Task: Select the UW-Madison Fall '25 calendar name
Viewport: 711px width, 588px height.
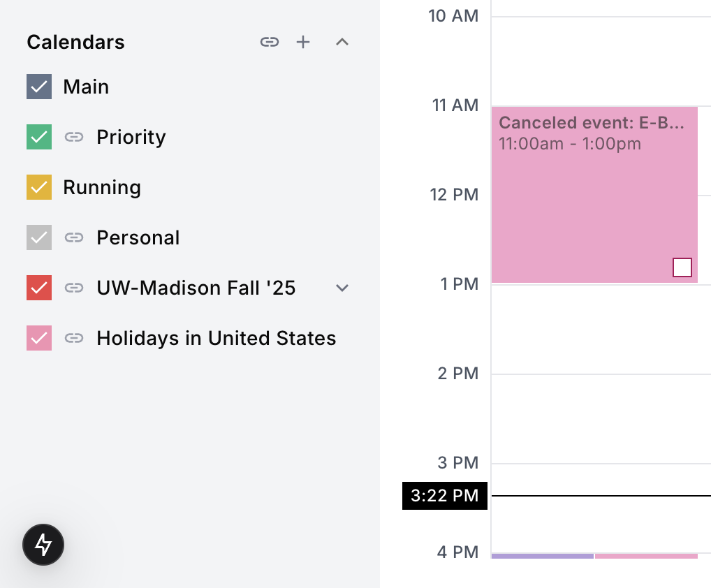Action: coord(196,288)
